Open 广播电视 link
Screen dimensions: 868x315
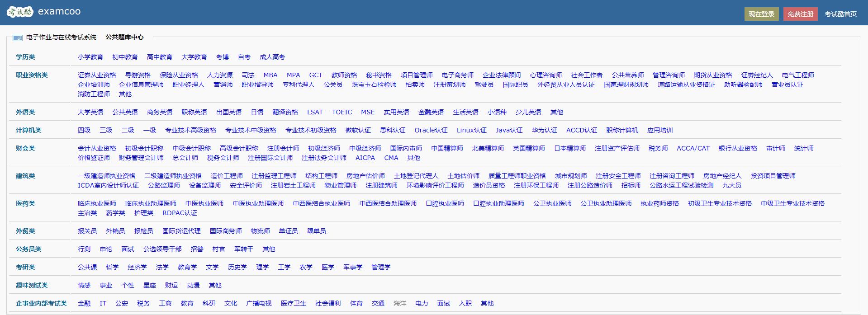tap(259, 303)
